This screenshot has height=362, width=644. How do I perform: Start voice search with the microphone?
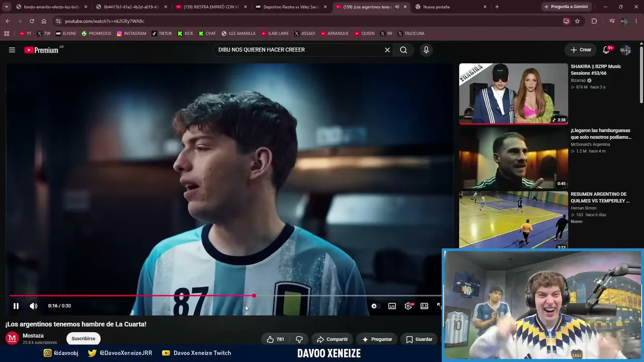coord(426,50)
